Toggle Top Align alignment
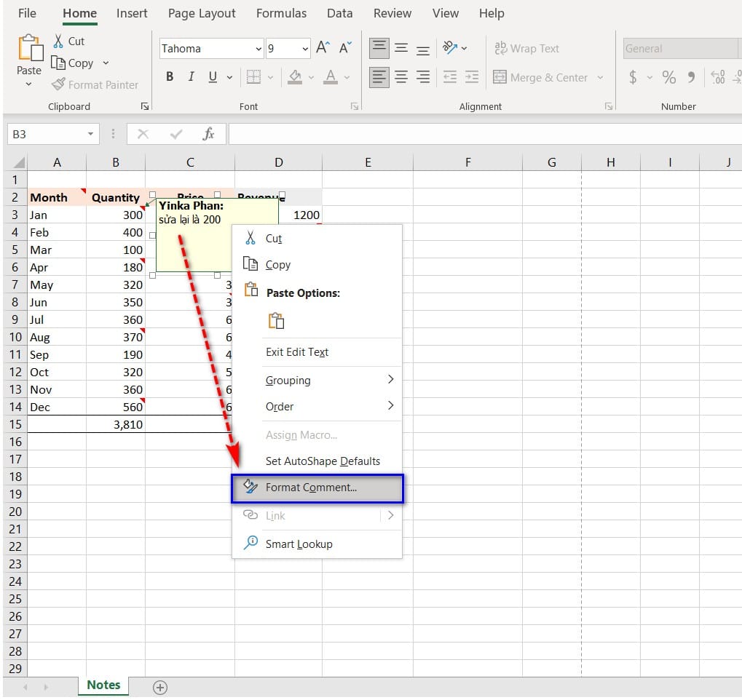742x700 pixels. (x=379, y=48)
